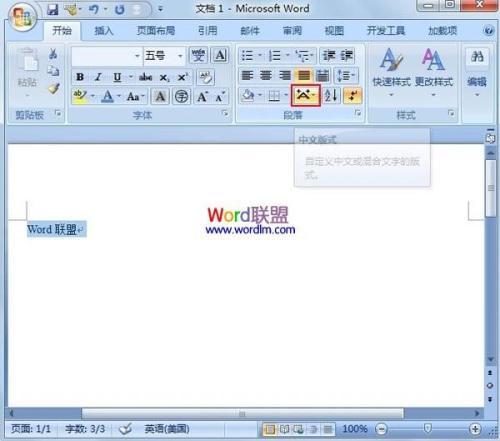This screenshot has width=500, height=441.
Task: Align text to the left
Action: coord(247,75)
